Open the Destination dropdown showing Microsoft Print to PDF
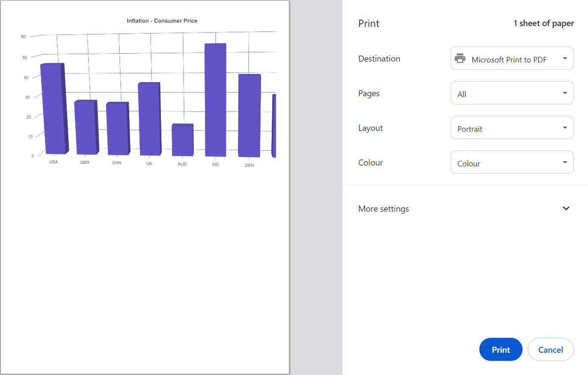The image size is (588, 375). point(512,58)
